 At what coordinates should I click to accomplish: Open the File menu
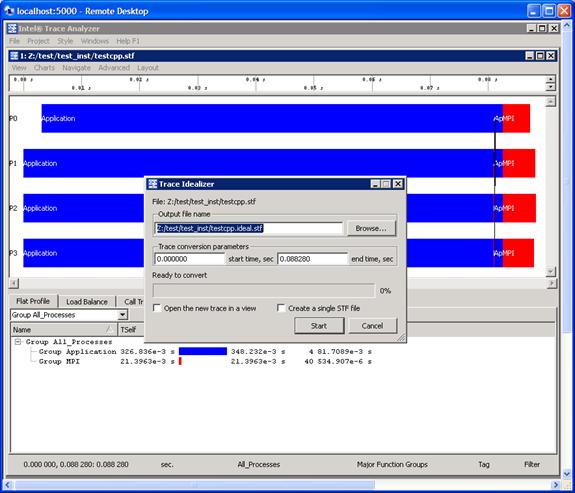(x=14, y=41)
